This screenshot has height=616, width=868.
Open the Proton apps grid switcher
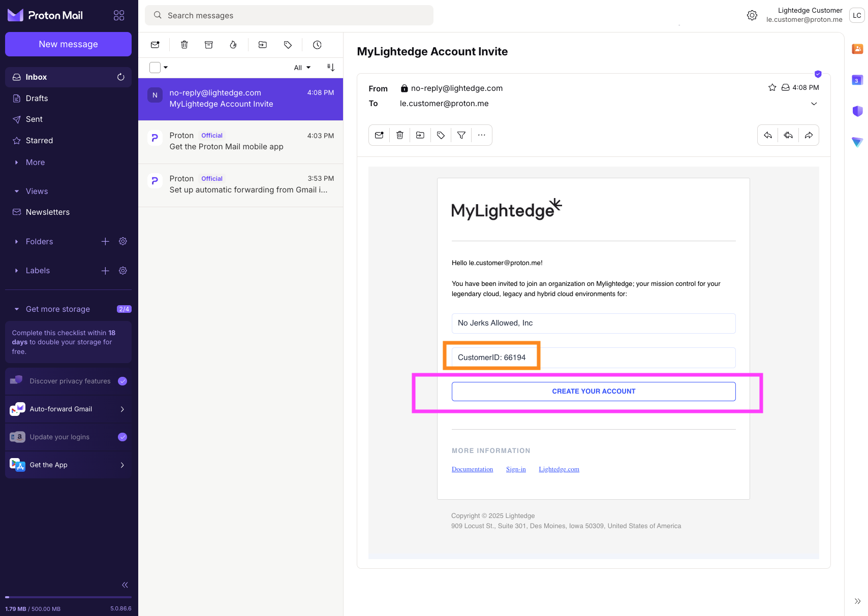(119, 15)
